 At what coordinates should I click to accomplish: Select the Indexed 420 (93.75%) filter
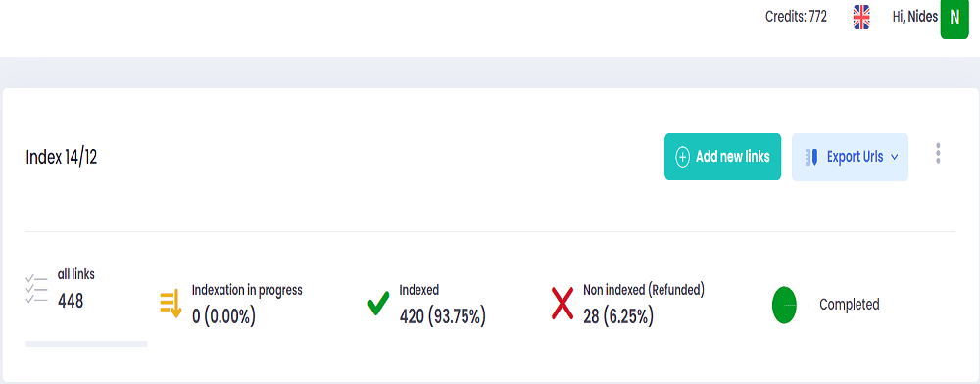tap(443, 304)
